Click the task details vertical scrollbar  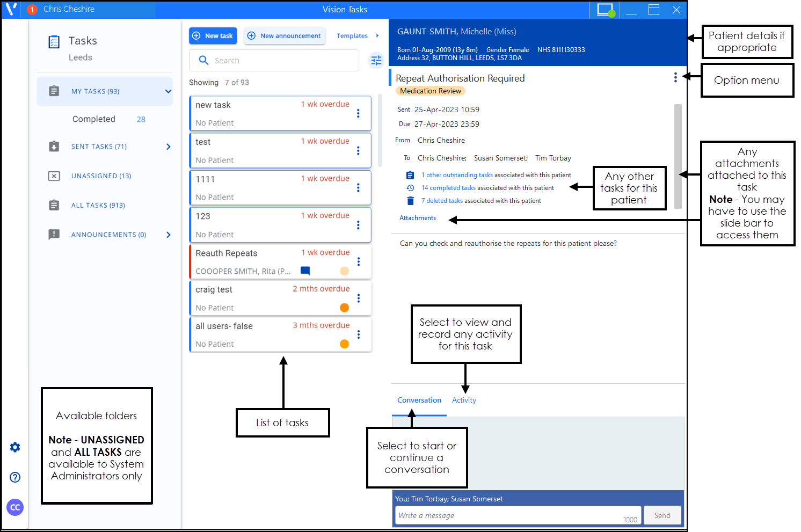coord(678,156)
